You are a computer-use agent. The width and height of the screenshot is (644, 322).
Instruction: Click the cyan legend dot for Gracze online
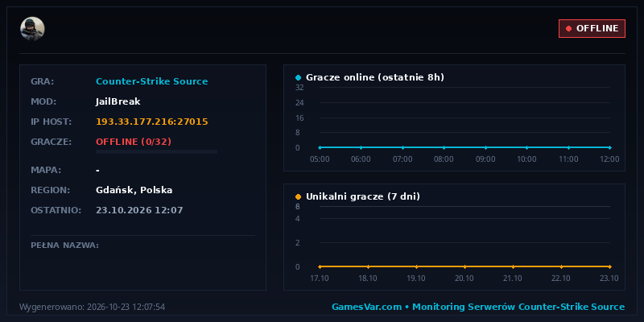tap(298, 77)
